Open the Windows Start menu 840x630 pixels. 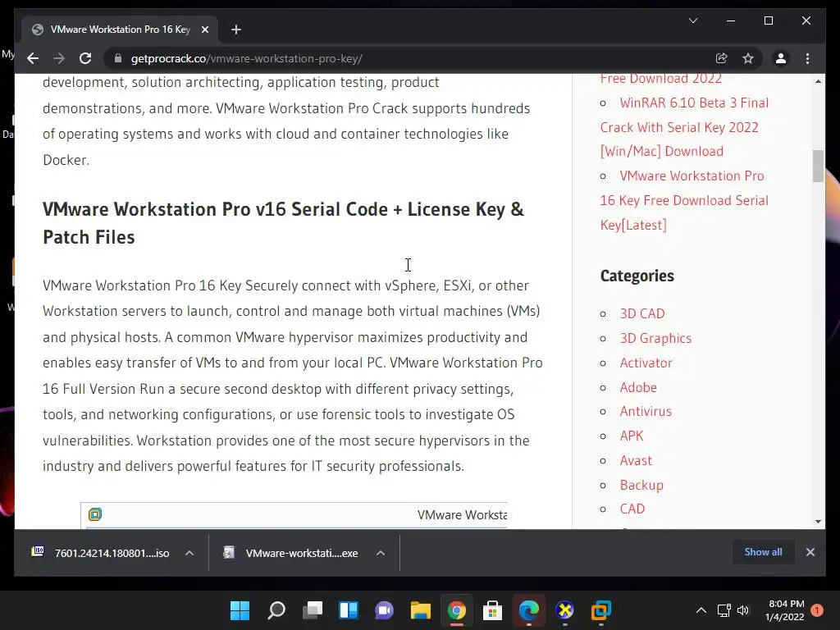pos(240,610)
